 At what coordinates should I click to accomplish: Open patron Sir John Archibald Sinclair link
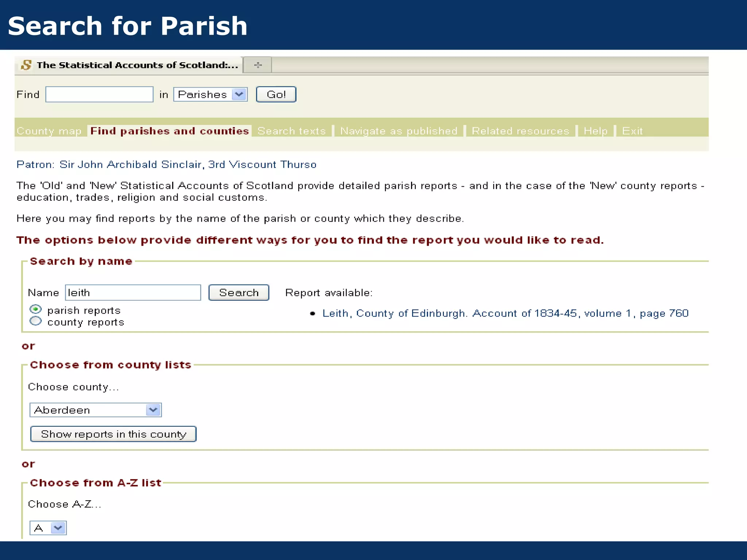pyautogui.click(x=166, y=165)
